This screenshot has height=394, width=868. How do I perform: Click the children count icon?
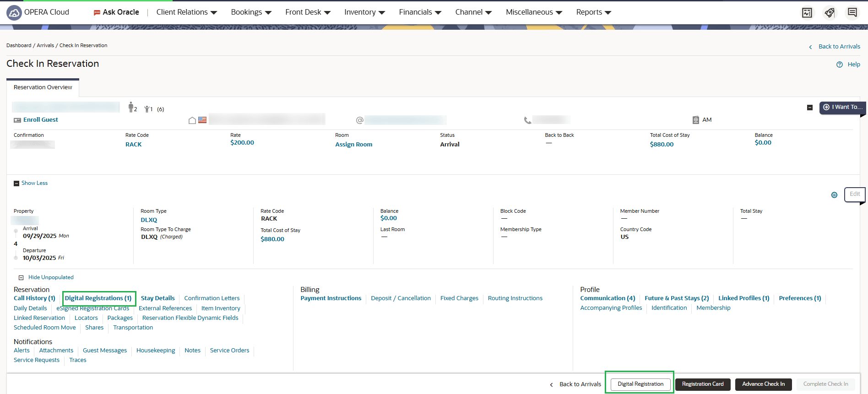click(147, 109)
